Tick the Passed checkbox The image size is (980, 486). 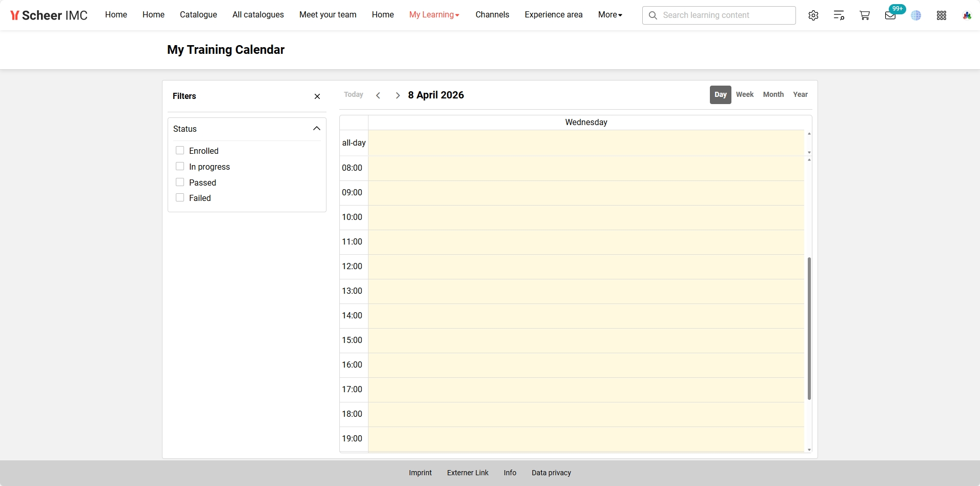click(180, 182)
